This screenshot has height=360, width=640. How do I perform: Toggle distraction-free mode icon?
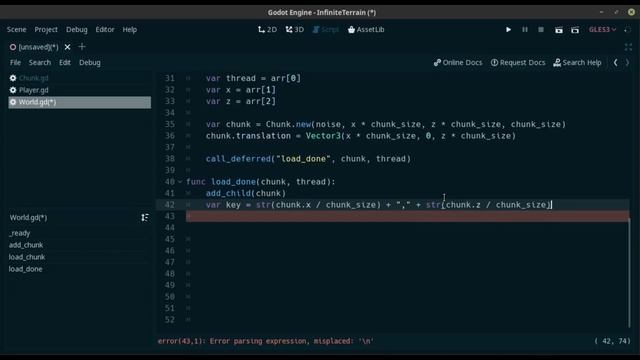point(628,47)
